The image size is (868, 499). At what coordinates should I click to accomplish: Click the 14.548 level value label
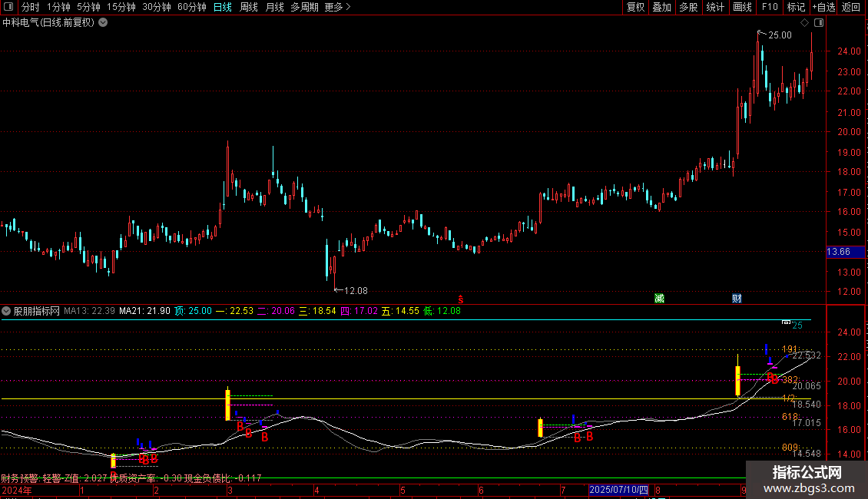(x=807, y=454)
